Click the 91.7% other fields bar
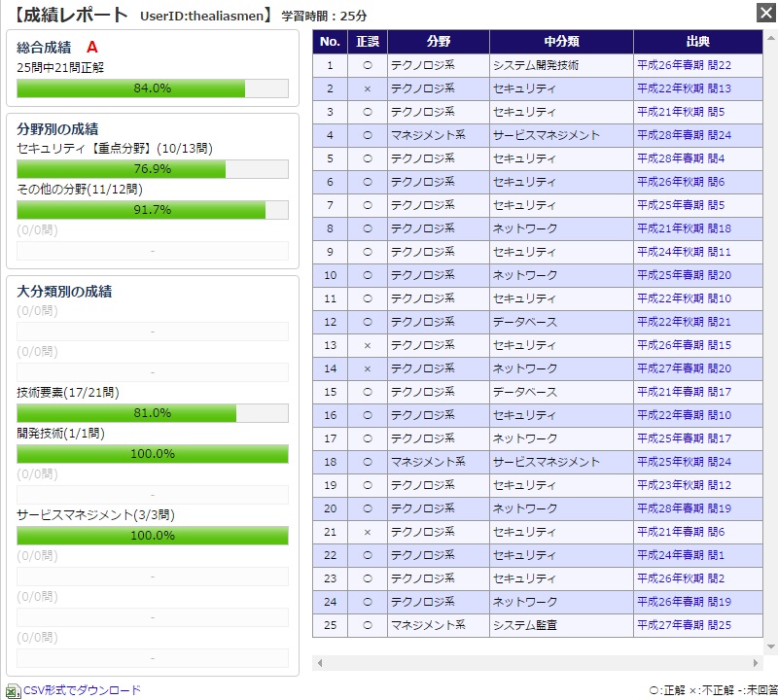This screenshot has width=778, height=700. pos(153,210)
